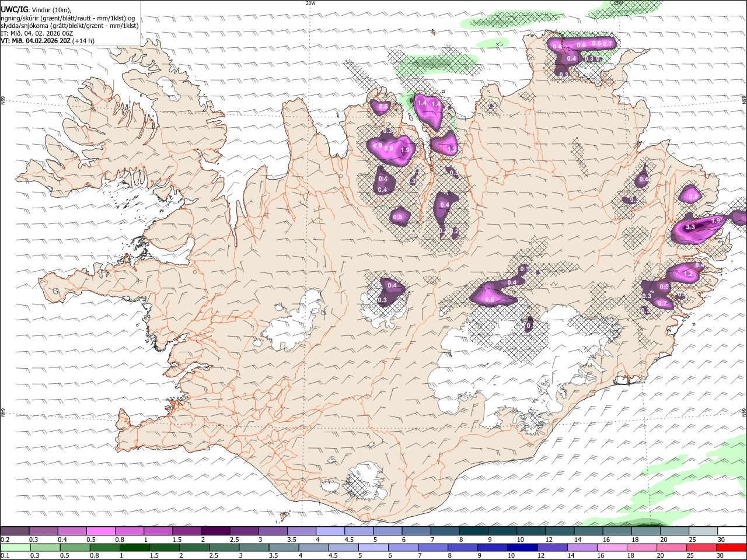The image size is (747, 560).
Task: Click the 4.5 label of the bottom legend row
Action: (334, 555)
